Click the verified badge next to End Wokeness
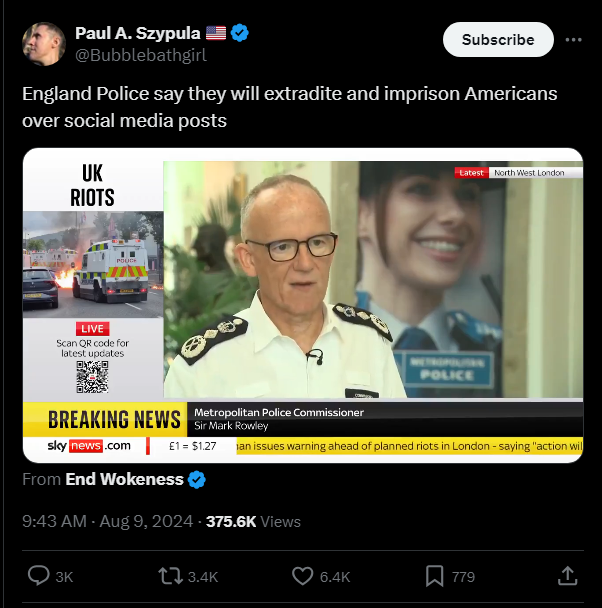The height and width of the screenshot is (608, 602). tap(197, 480)
